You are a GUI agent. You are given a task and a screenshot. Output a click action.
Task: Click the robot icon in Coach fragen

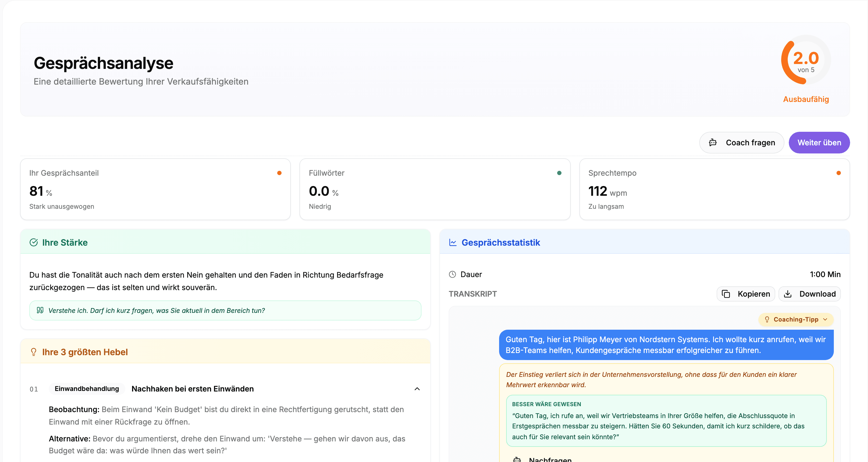[x=713, y=142]
